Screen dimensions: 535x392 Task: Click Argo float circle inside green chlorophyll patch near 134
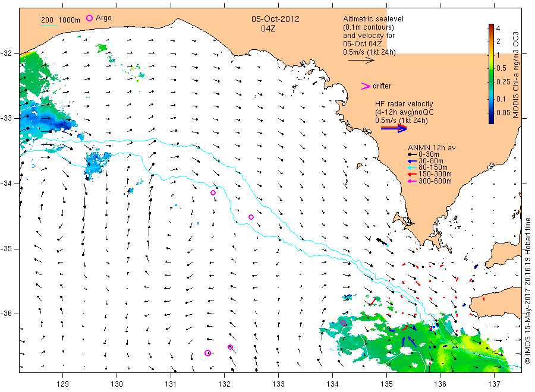(x=343, y=323)
